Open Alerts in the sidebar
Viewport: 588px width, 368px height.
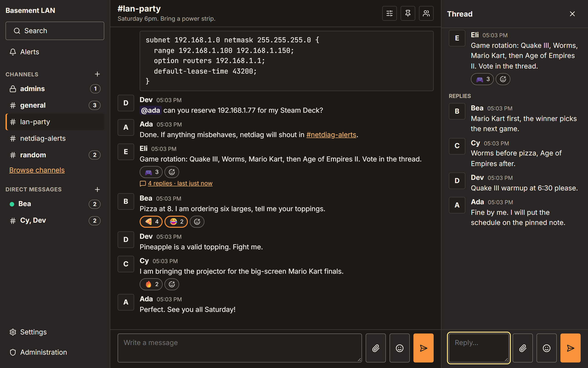click(x=55, y=52)
